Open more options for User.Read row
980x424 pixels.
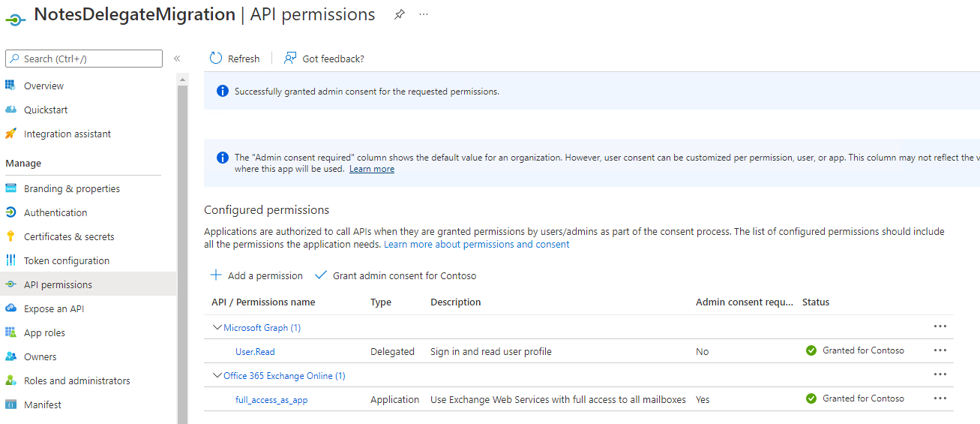pos(940,350)
